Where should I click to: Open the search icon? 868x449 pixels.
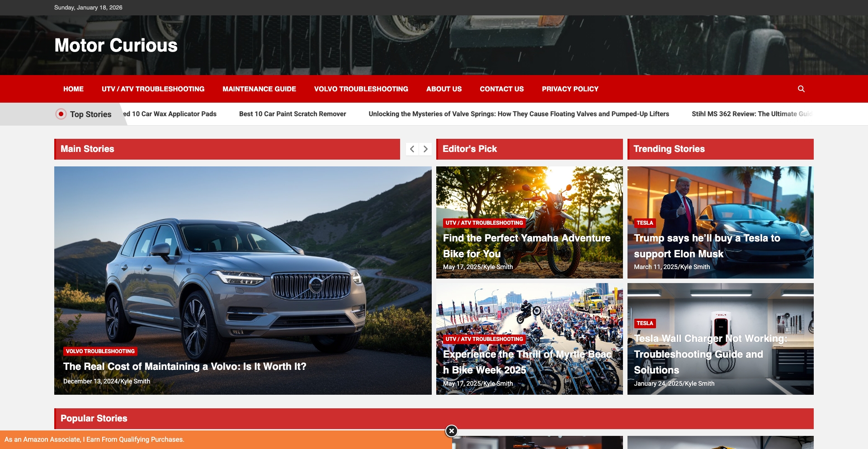pos(802,89)
